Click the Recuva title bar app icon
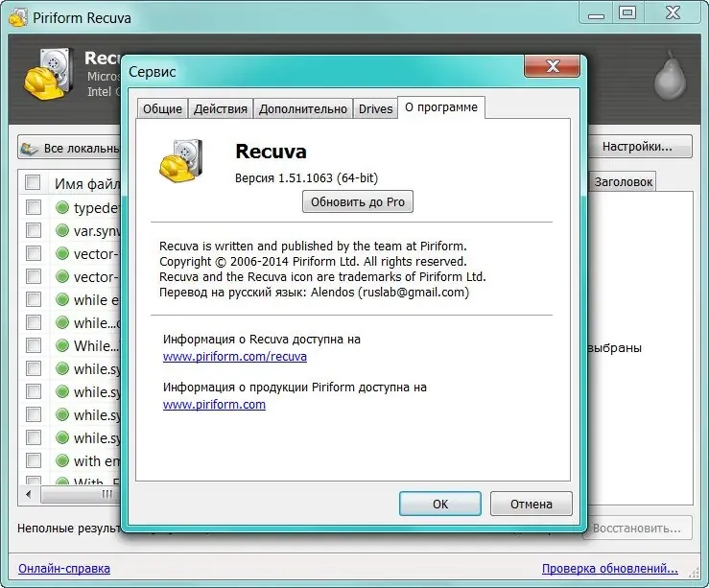Screen dimensions: 709x588 (17, 17)
